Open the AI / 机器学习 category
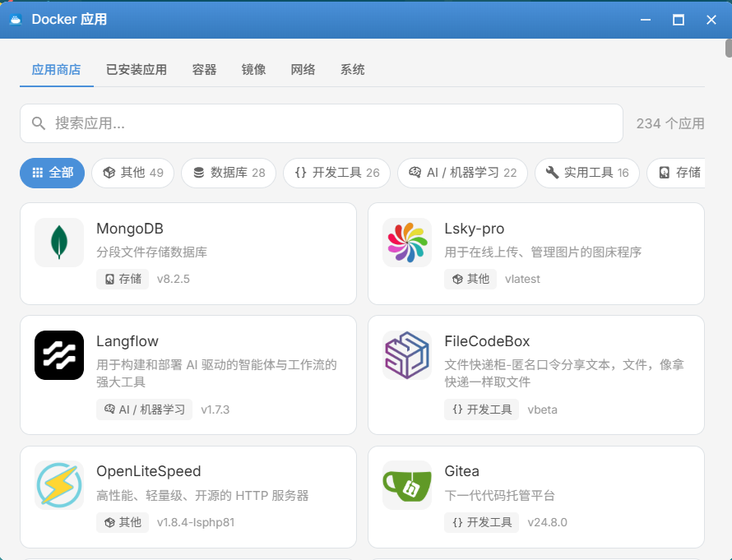732x560 pixels. point(461,173)
